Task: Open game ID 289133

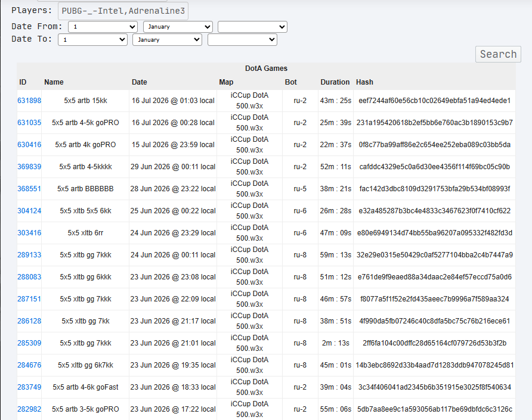Action: pos(29,255)
